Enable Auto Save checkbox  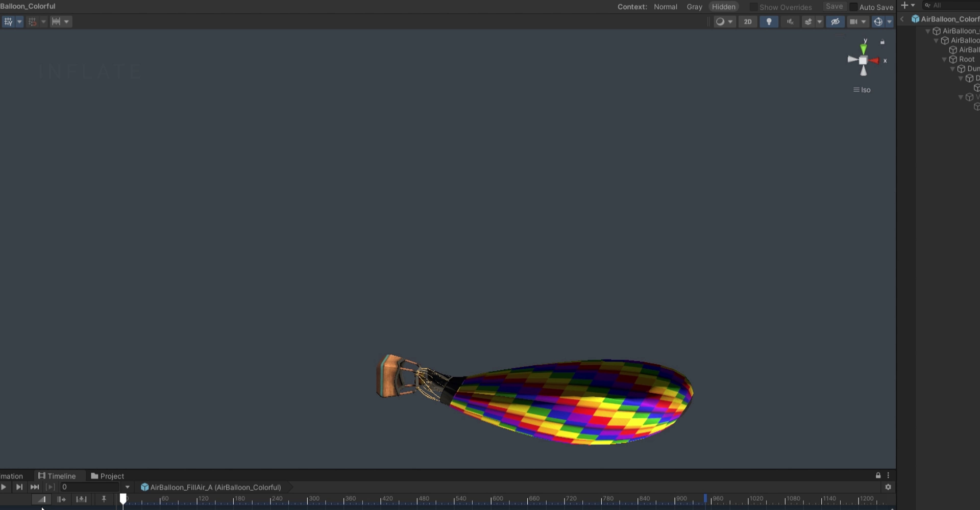[853, 7]
